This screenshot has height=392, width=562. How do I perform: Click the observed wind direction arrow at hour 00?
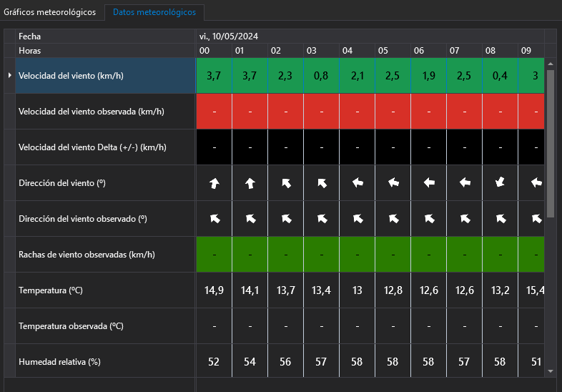pyautogui.click(x=214, y=219)
